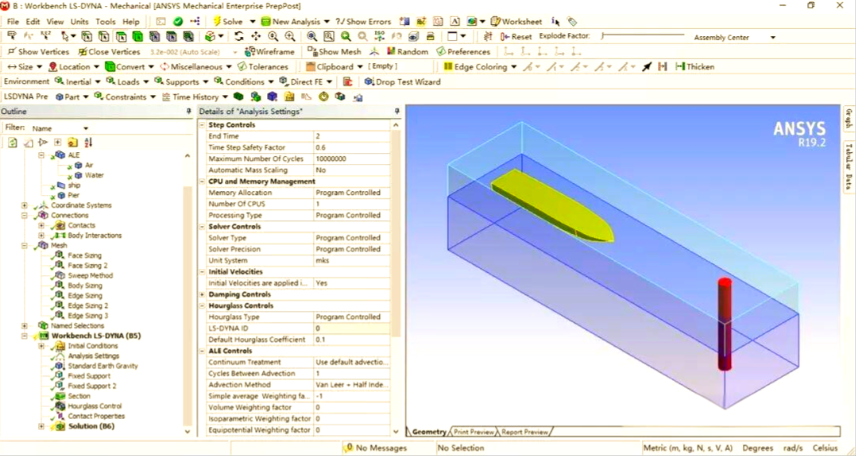
Task: Open the Time History dropdown
Action: pyautogui.click(x=224, y=97)
